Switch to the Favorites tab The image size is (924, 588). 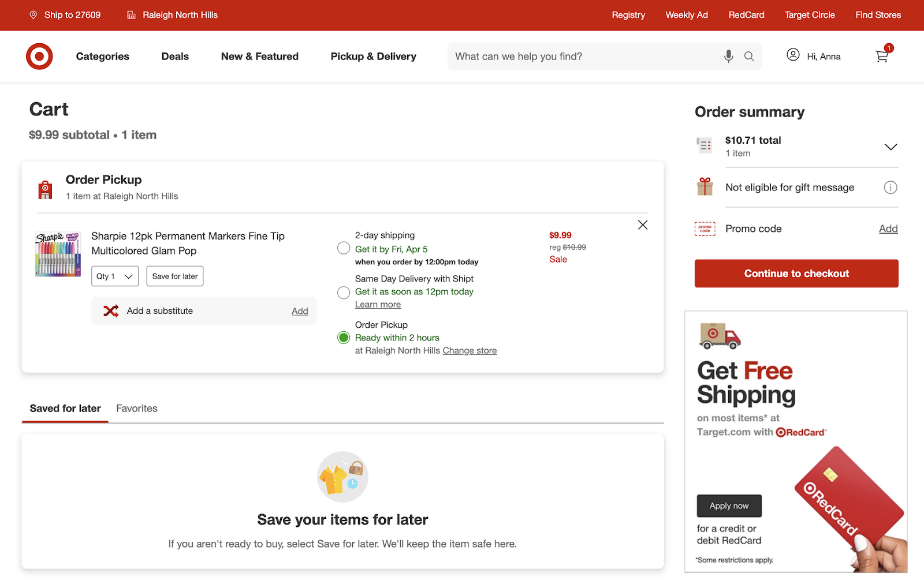pyautogui.click(x=136, y=408)
